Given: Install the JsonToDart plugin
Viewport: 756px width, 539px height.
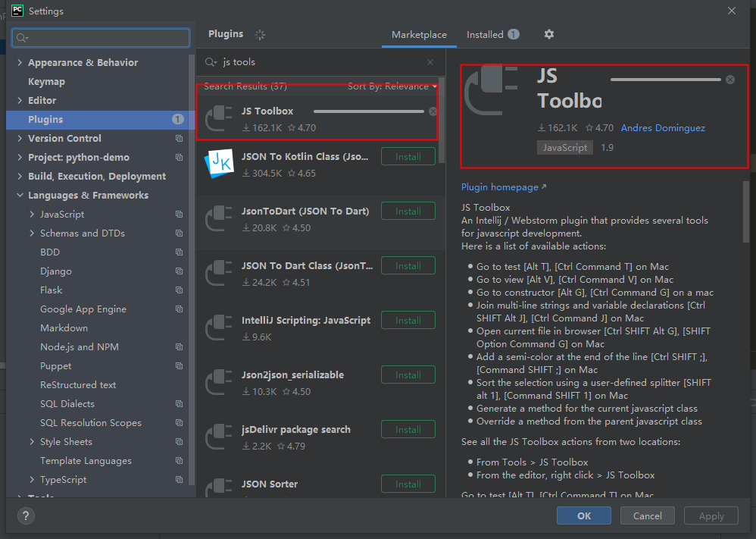Looking at the screenshot, I should click(408, 212).
